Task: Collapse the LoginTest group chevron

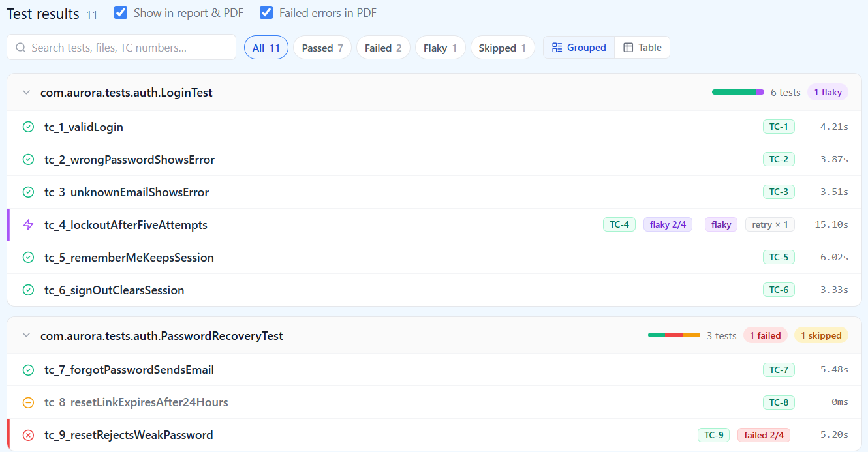Action: (x=26, y=93)
